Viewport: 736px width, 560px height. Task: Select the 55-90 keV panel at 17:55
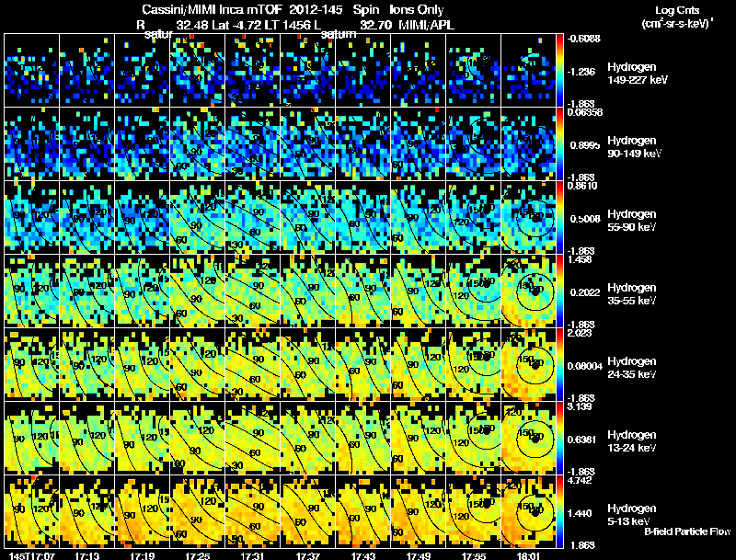(x=474, y=218)
